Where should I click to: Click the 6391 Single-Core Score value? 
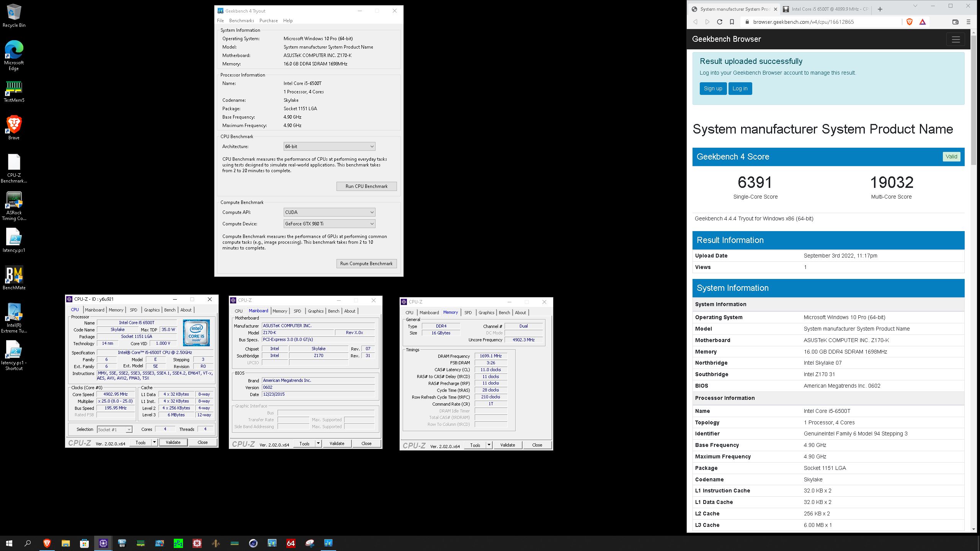coord(755,182)
